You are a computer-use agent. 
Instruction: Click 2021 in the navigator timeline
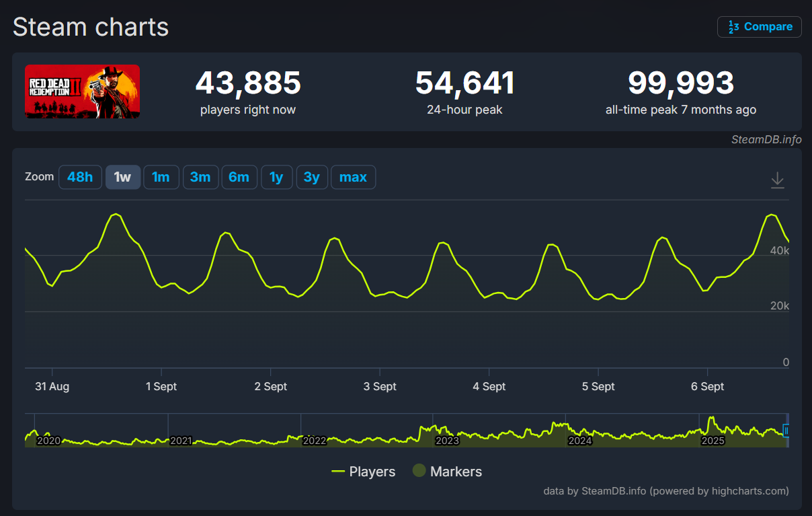click(x=181, y=441)
